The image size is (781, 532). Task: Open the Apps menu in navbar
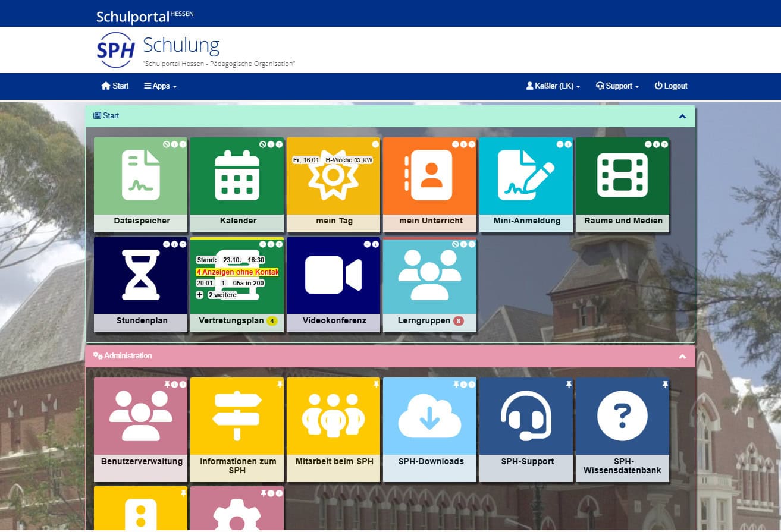(x=161, y=86)
